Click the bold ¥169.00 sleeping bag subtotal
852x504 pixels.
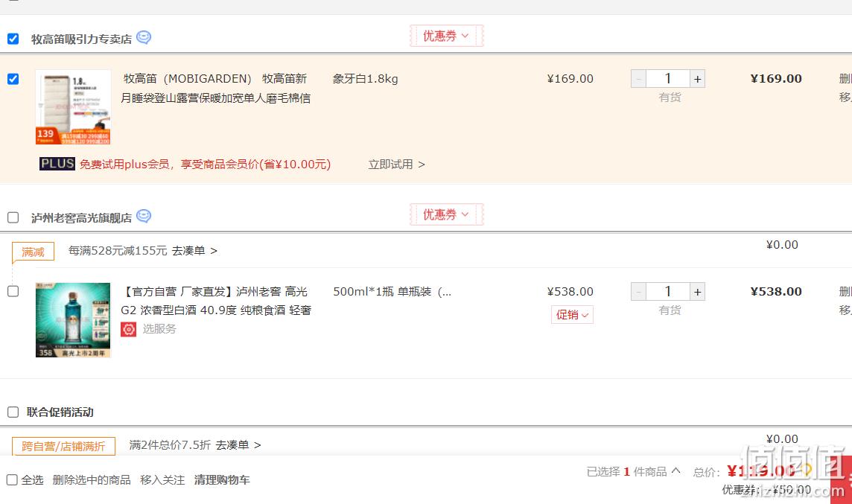(x=776, y=79)
